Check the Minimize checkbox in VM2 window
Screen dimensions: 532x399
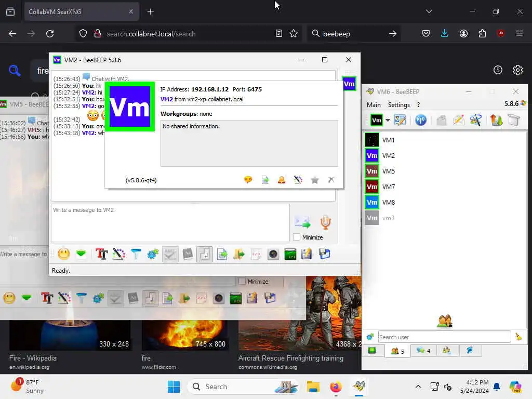(x=297, y=237)
